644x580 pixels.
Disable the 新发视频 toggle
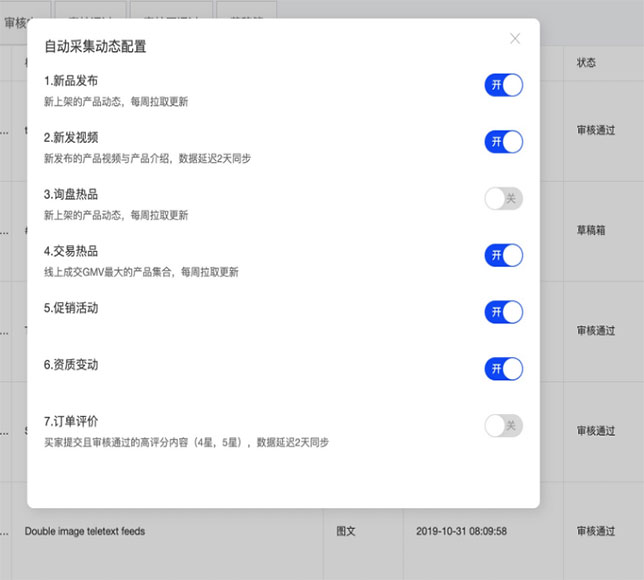tap(503, 142)
